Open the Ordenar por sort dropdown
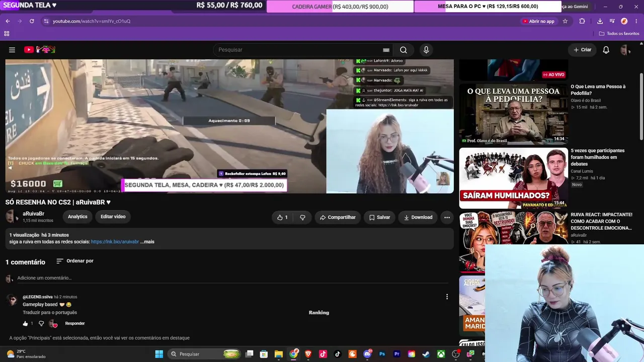The width and height of the screenshot is (644, 362). click(75, 261)
